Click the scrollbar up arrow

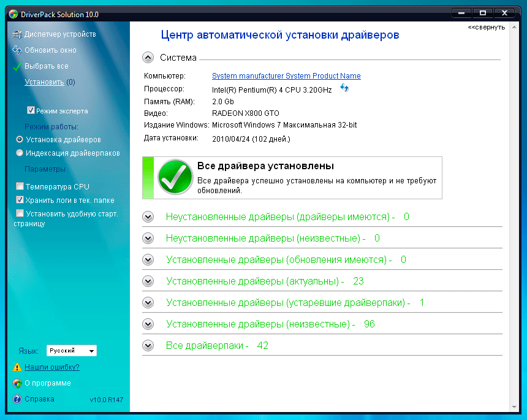click(514, 27)
